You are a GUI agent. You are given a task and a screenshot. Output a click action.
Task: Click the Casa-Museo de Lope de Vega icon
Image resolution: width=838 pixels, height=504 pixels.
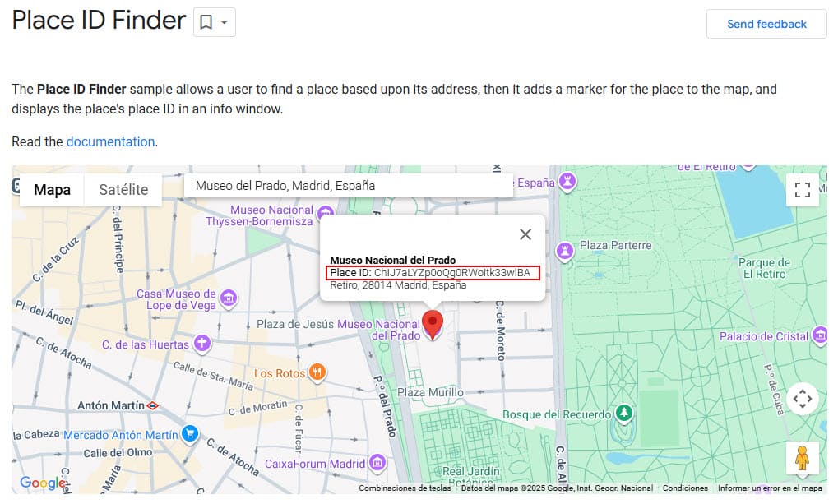(229, 298)
